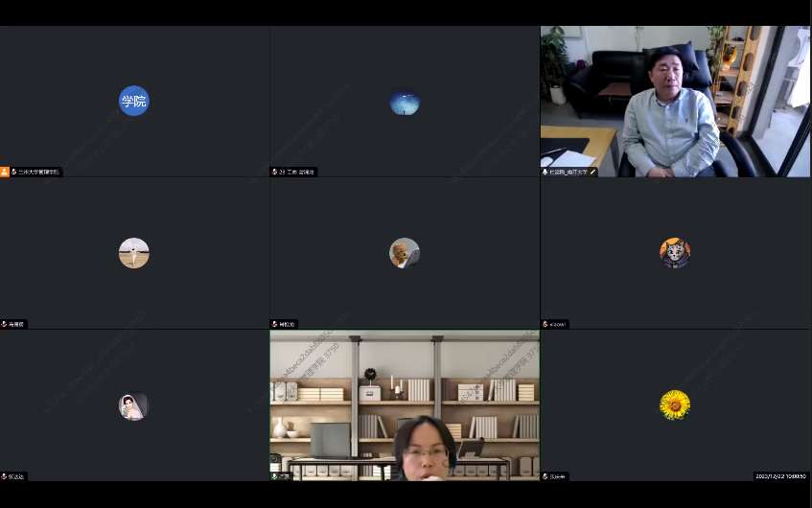812x508 pixels.
Task: Select the brown teddy bear avatar
Action: point(405,253)
